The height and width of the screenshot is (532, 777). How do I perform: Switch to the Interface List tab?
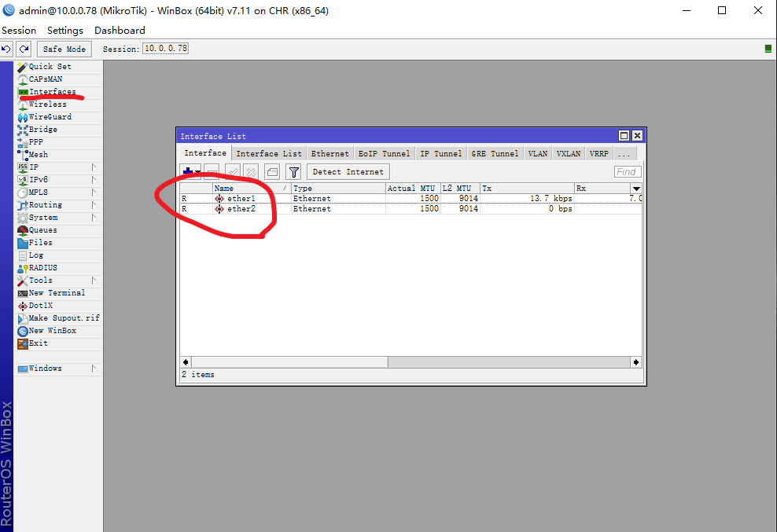pos(269,153)
